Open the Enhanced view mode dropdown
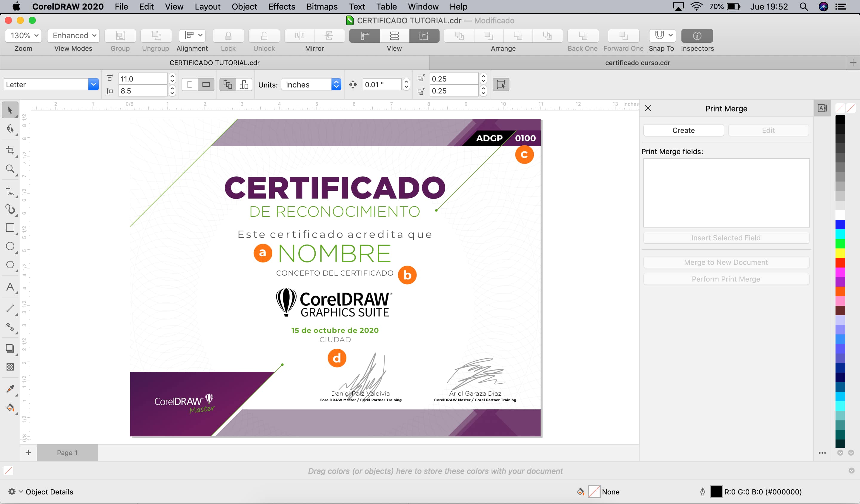 (x=73, y=36)
